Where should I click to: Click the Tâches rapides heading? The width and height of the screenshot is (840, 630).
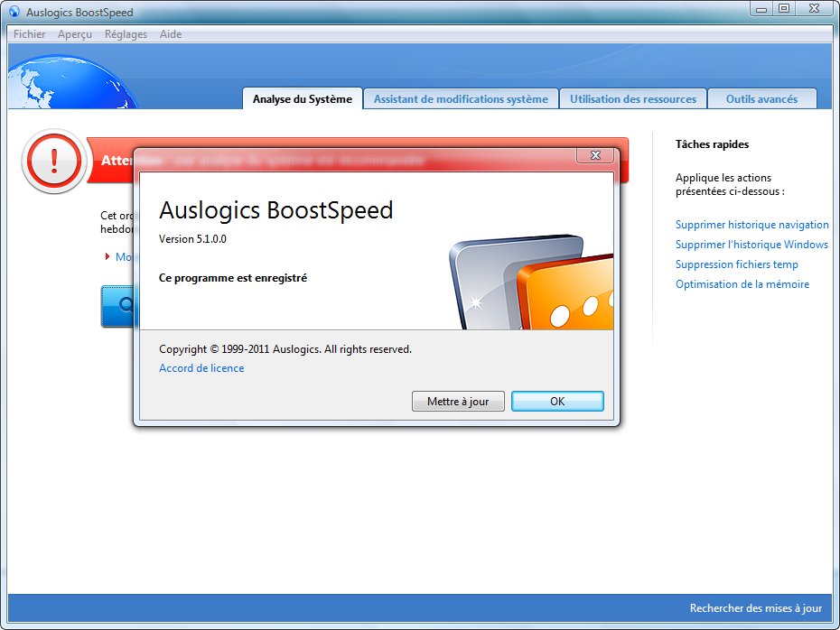tap(712, 144)
